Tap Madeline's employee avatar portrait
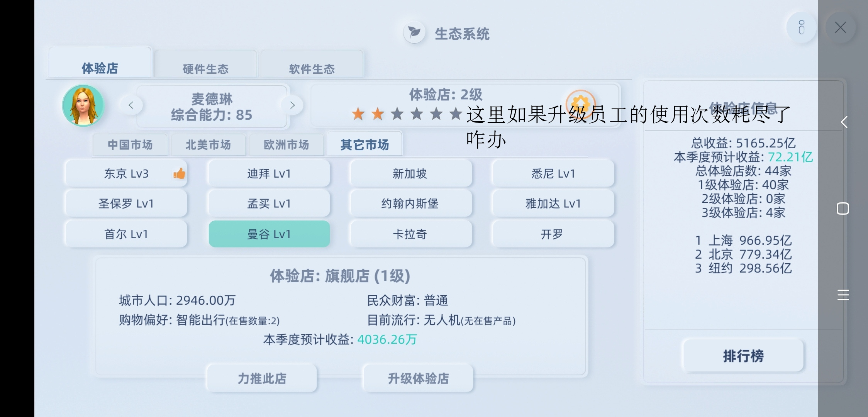 tap(83, 106)
